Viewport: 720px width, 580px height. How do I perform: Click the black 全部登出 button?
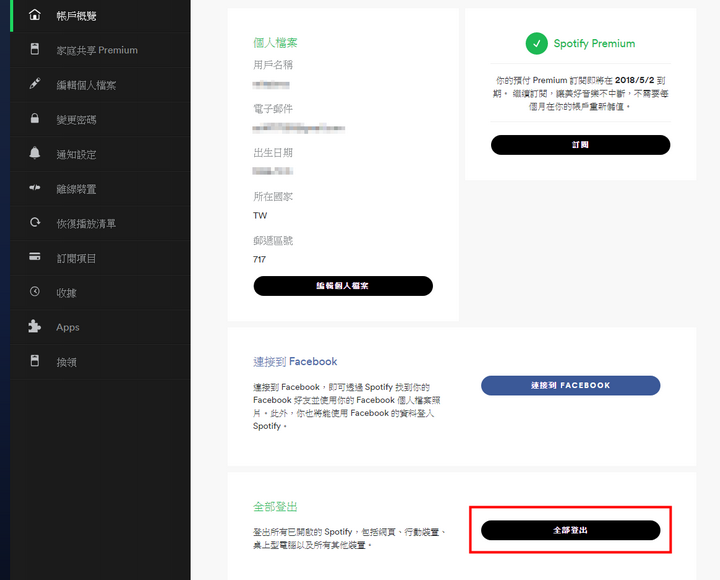(571, 530)
